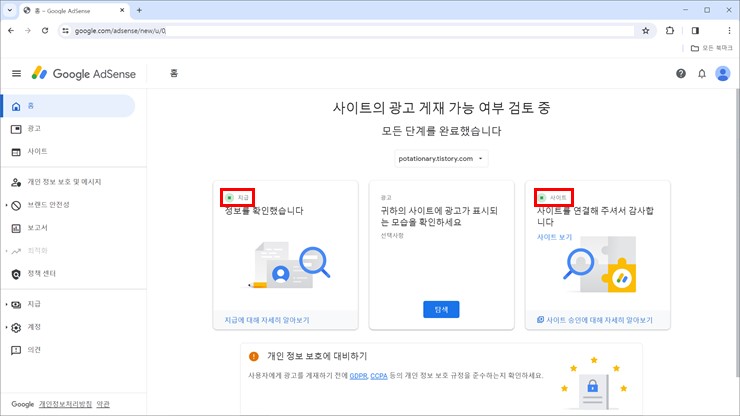This screenshot has width=740, height=416.
Task: Bookmark this page with the star icon
Action: pyautogui.click(x=646, y=31)
